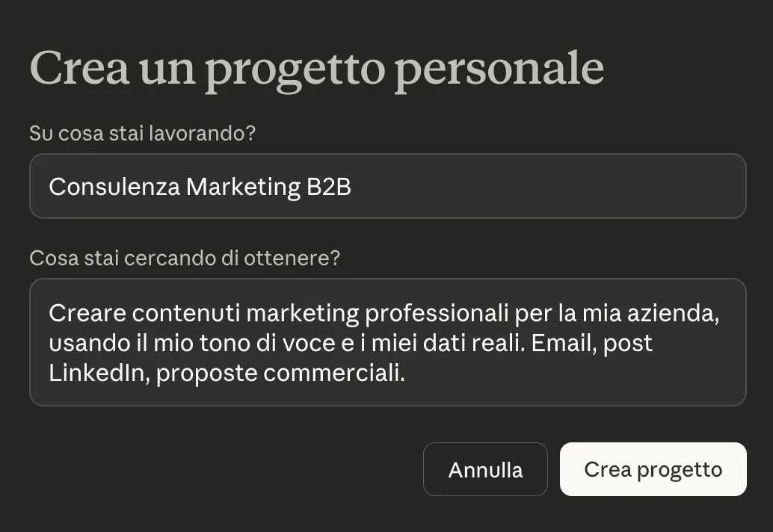
Task: Click the phrase proposte commerciali
Action: click(283, 372)
